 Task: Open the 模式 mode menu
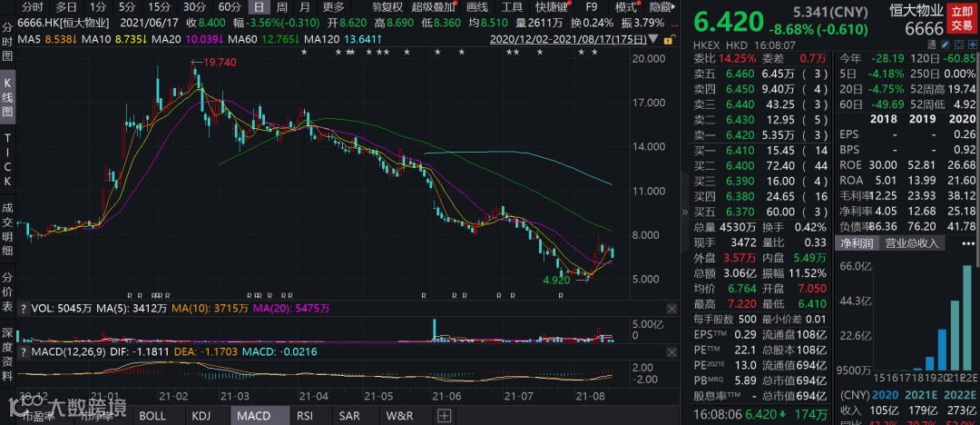coord(626,7)
